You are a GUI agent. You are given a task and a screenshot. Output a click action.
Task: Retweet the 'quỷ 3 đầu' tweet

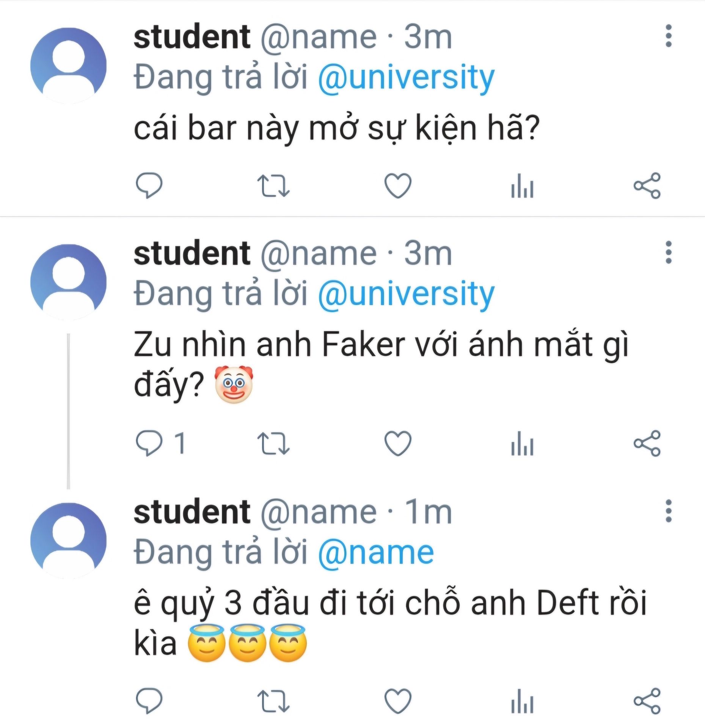[x=273, y=700]
